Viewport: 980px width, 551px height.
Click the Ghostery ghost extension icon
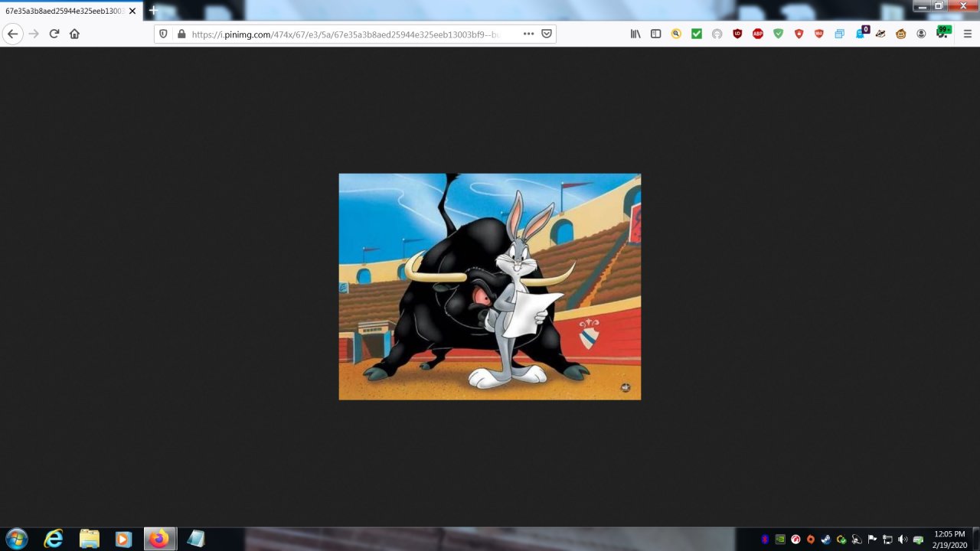[860, 34]
